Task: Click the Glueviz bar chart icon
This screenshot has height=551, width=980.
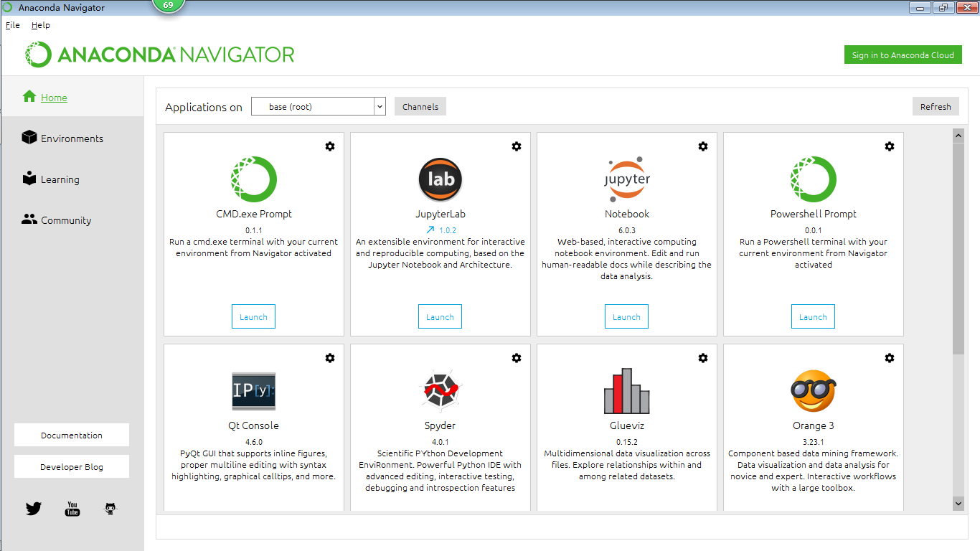Action: tap(627, 391)
